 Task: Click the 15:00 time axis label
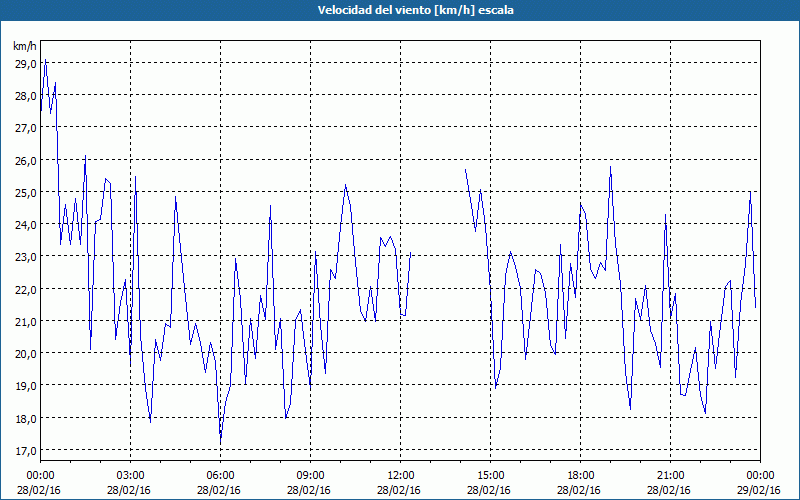(x=490, y=476)
